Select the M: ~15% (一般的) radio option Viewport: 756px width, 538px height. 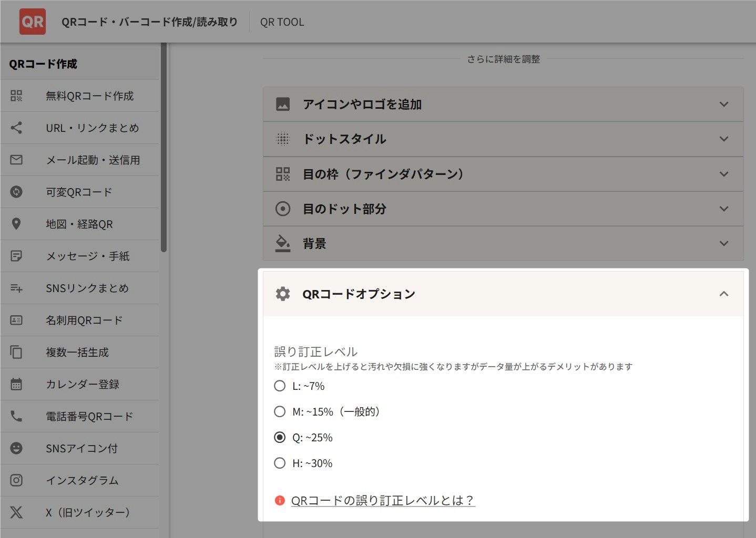point(280,412)
